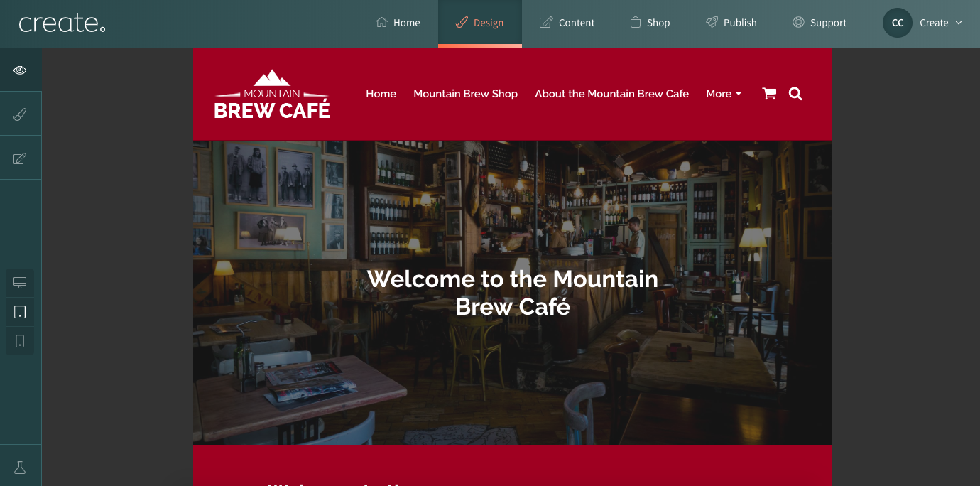The width and height of the screenshot is (980, 486).
Task: Open the Create account dropdown menu
Action: (x=940, y=23)
